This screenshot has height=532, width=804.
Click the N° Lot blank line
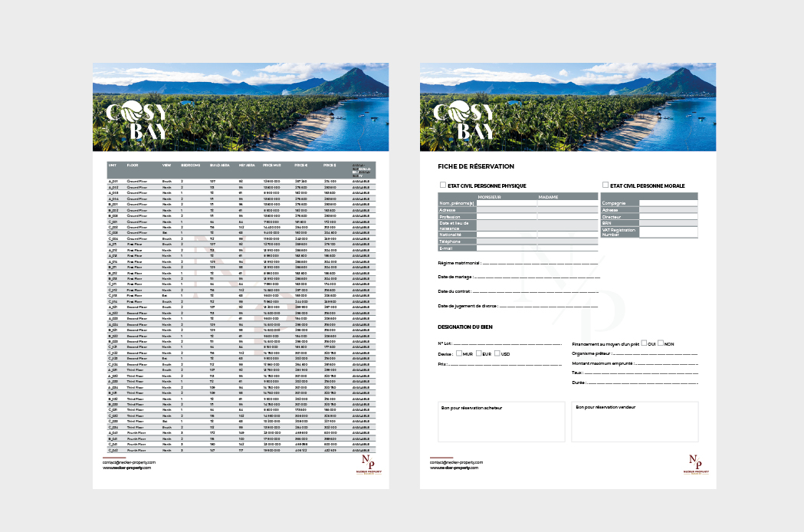coord(507,343)
